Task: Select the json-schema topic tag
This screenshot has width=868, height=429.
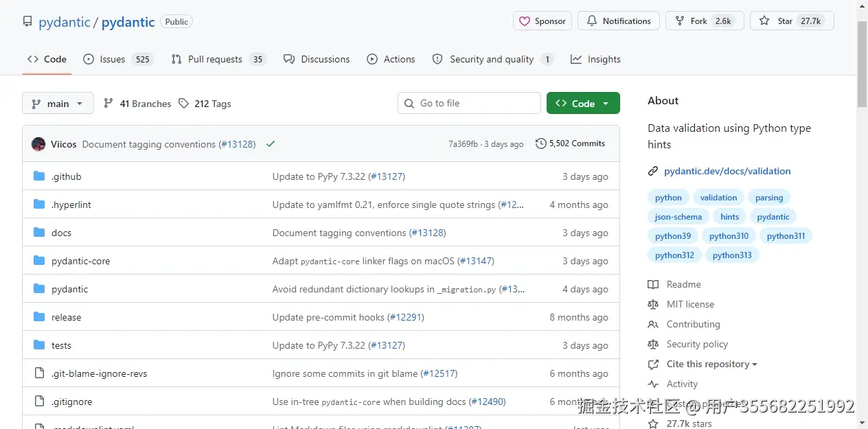Action: 678,217
